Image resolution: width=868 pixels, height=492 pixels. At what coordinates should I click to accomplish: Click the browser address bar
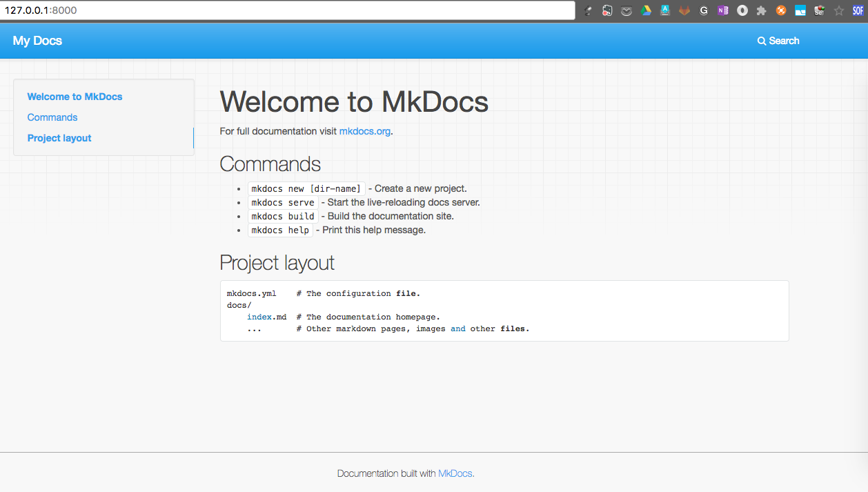click(288, 10)
